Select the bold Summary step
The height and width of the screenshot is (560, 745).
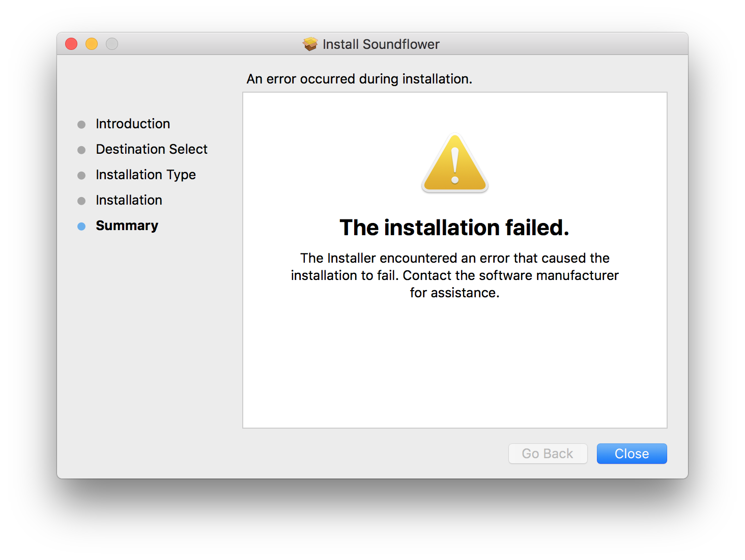coord(127,226)
